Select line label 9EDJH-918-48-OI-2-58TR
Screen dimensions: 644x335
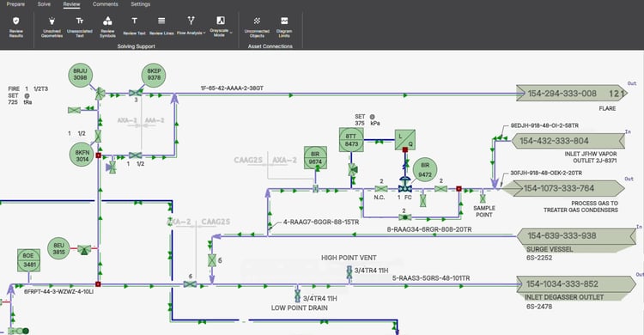pos(544,125)
